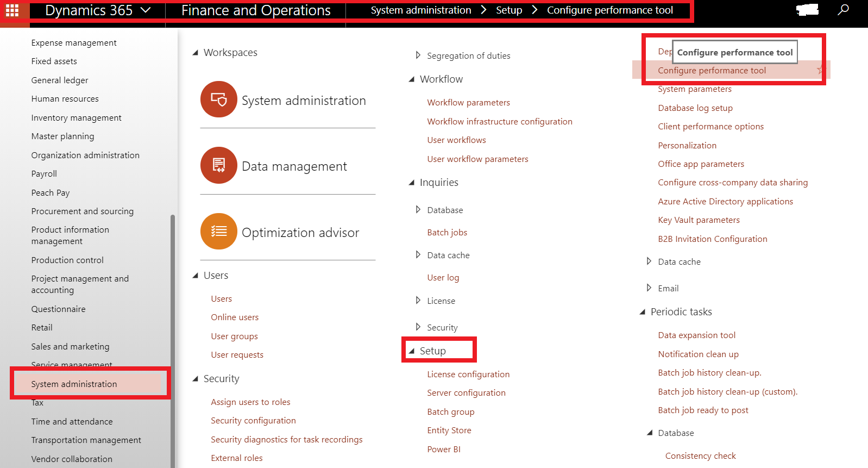The image size is (868, 468).
Task: Collapse the Setup section
Action: 412,351
